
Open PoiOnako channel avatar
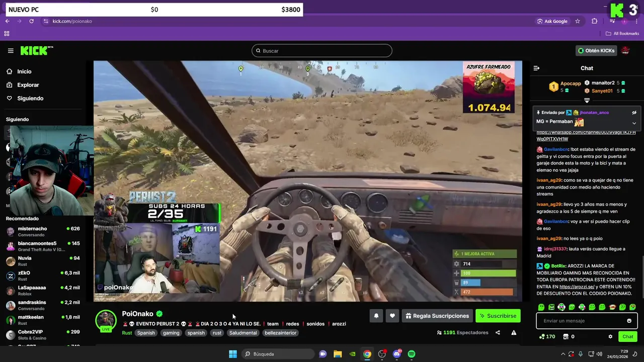click(x=106, y=321)
